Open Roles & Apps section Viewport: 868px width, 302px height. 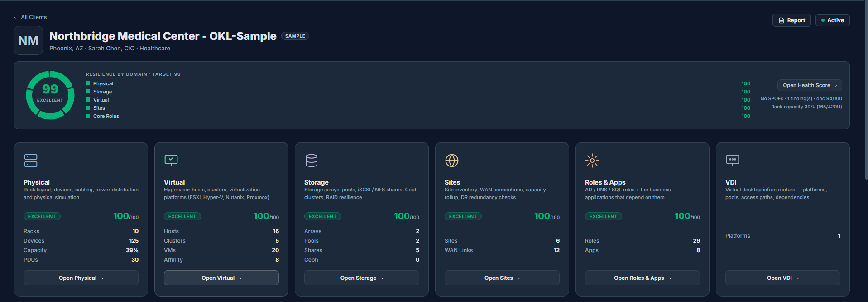(643, 278)
